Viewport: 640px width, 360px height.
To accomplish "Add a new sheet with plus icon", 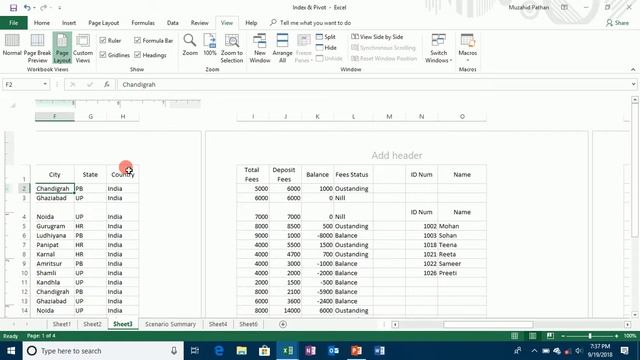I will point(282,324).
